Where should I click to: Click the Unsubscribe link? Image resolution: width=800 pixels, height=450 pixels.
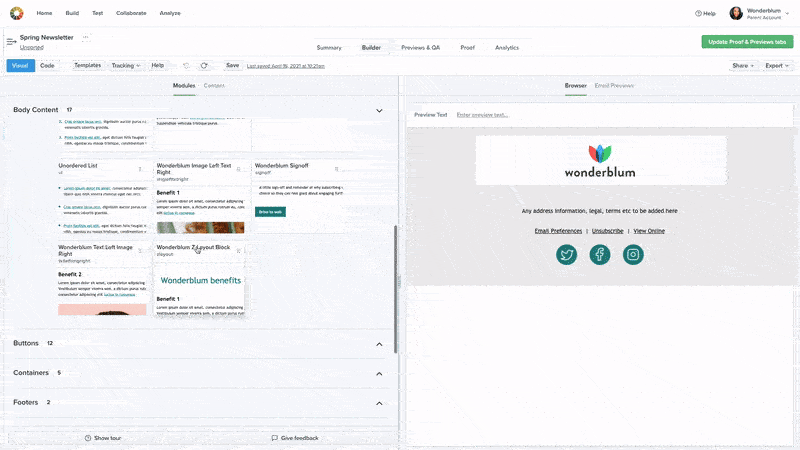608,231
